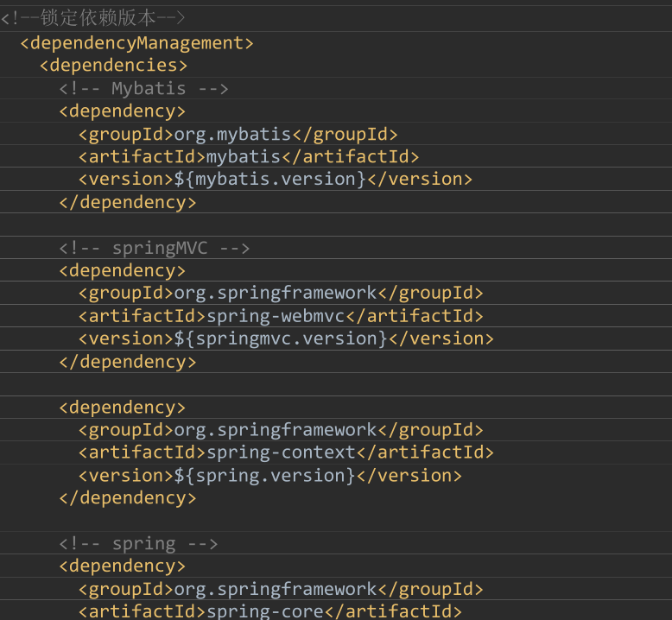Click the ${spring.version} version line
The height and width of the screenshot is (620, 672).
coord(270,476)
